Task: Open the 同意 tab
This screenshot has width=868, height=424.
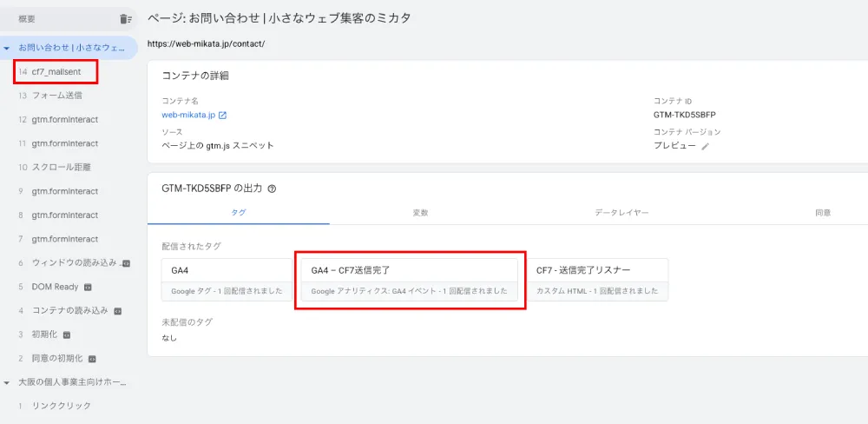Action: (x=823, y=213)
